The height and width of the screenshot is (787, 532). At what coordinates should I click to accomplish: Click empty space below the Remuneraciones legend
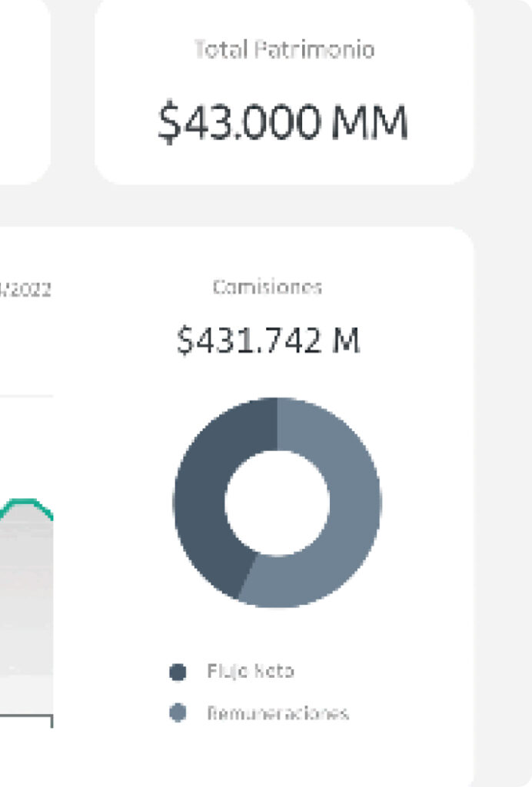coord(277,757)
